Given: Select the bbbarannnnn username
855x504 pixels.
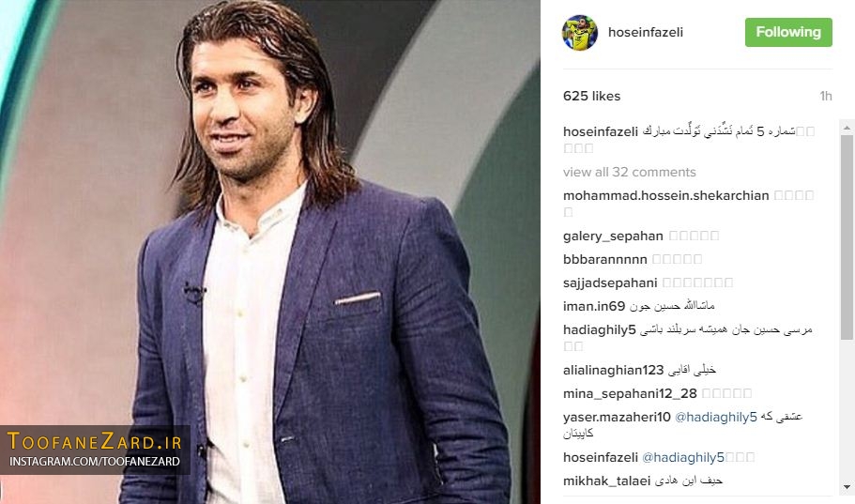Looking at the screenshot, I should pyautogui.click(x=604, y=259).
